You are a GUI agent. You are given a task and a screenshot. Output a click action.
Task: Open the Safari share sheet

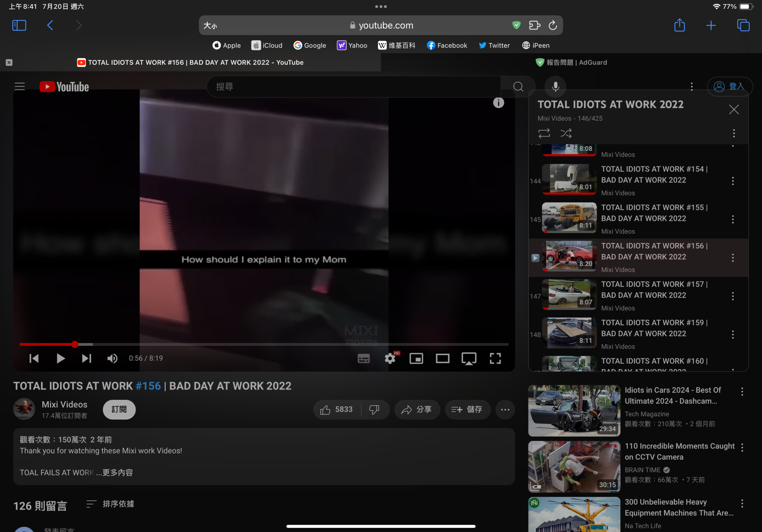[x=680, y=25]
